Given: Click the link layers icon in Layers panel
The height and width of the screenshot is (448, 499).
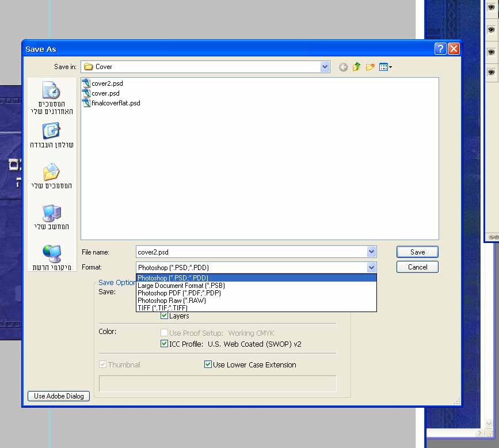Looking at the screenshot, I should (494, 237).
